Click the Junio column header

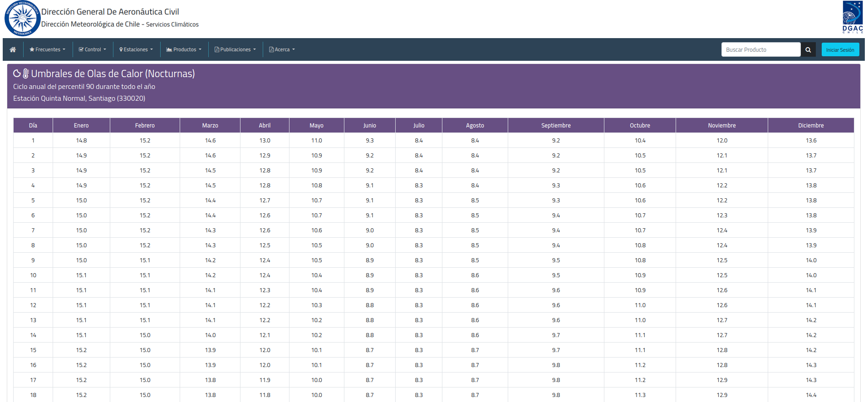click(370, 125)
